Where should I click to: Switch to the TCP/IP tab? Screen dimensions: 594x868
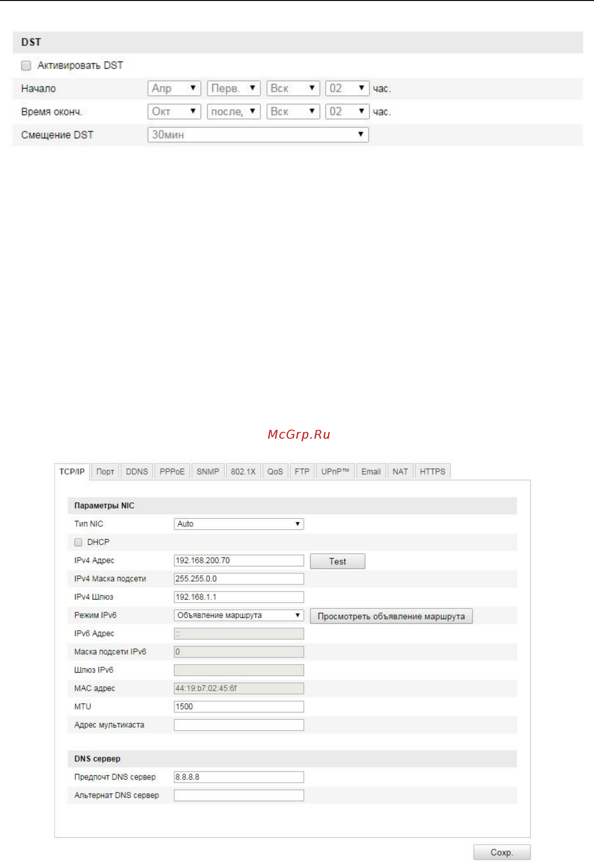pyautogui.click(x=72, y=472)
